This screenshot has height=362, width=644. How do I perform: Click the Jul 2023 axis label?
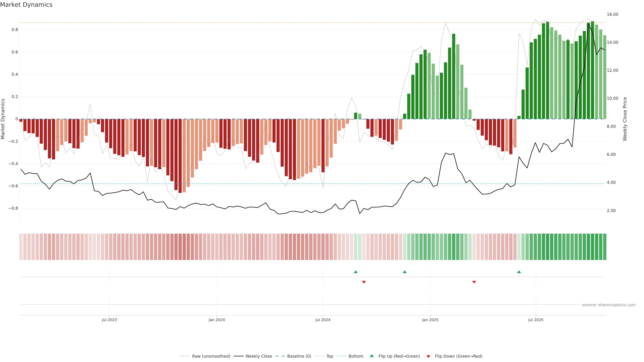109,320
